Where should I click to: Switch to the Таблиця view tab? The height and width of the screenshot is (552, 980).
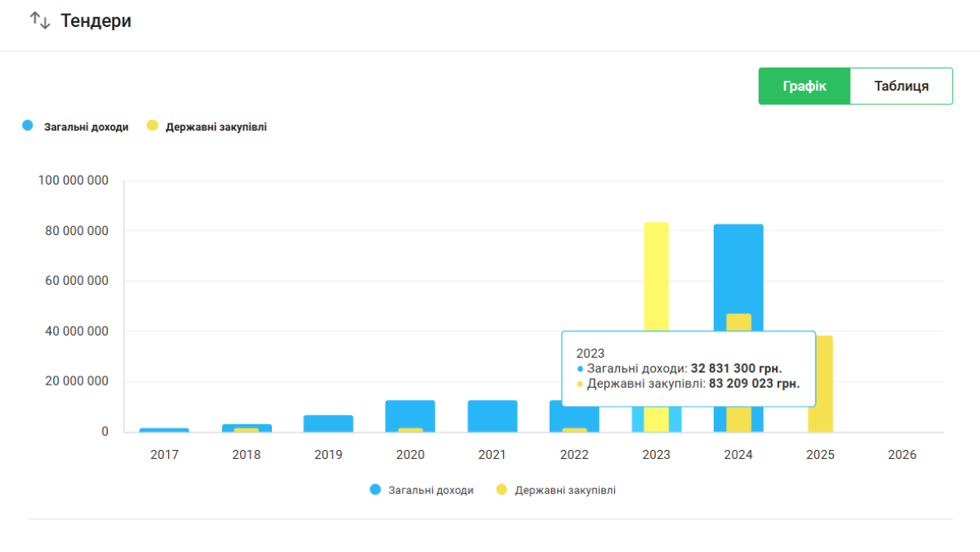(901, 86)
